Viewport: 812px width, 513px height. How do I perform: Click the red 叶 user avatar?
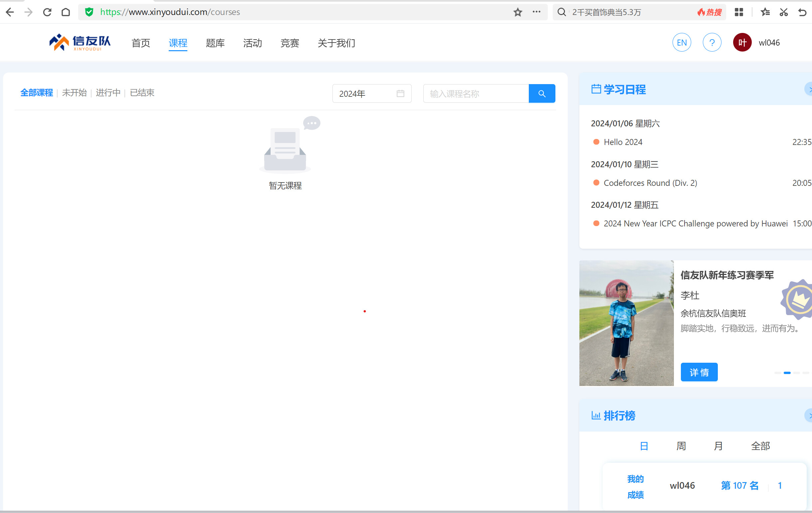tap(742, 43)
